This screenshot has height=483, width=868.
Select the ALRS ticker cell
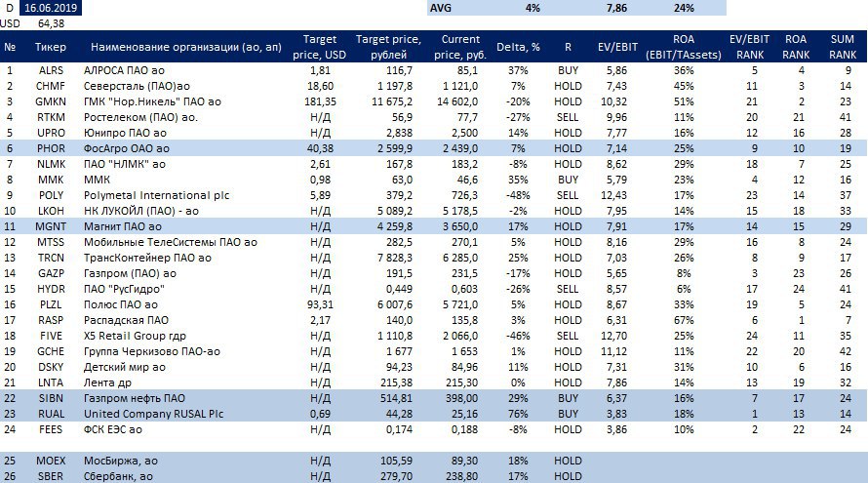click(51, 70)
